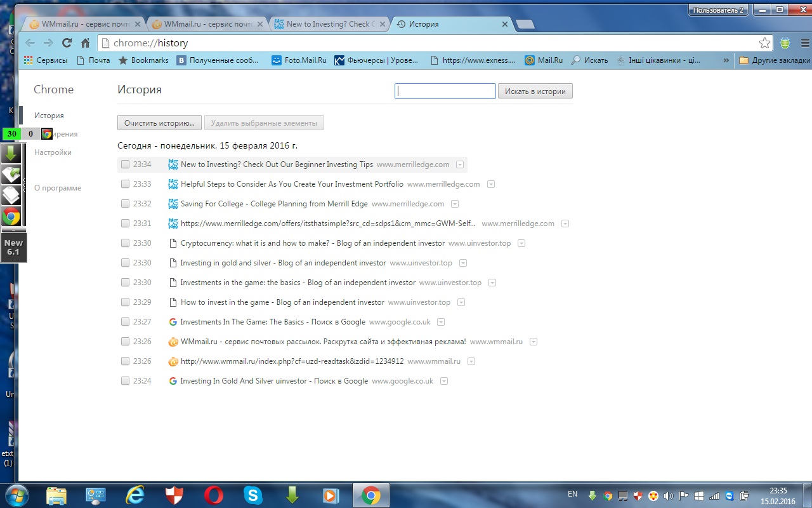This screenshot has height=508, width=812.
Task: Click the Пользователь 2 profile button
Action: pyautogui.click(x=717, y=10)
